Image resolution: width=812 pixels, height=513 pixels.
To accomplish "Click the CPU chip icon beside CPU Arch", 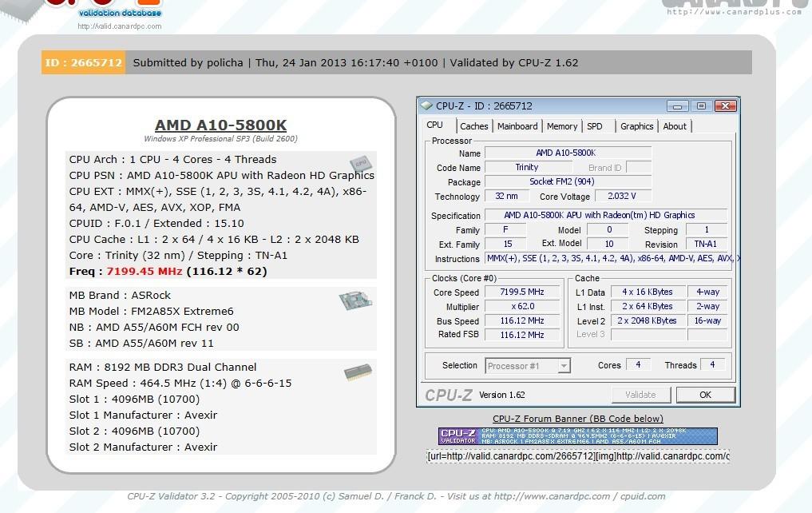I will [x=360, y=163].
